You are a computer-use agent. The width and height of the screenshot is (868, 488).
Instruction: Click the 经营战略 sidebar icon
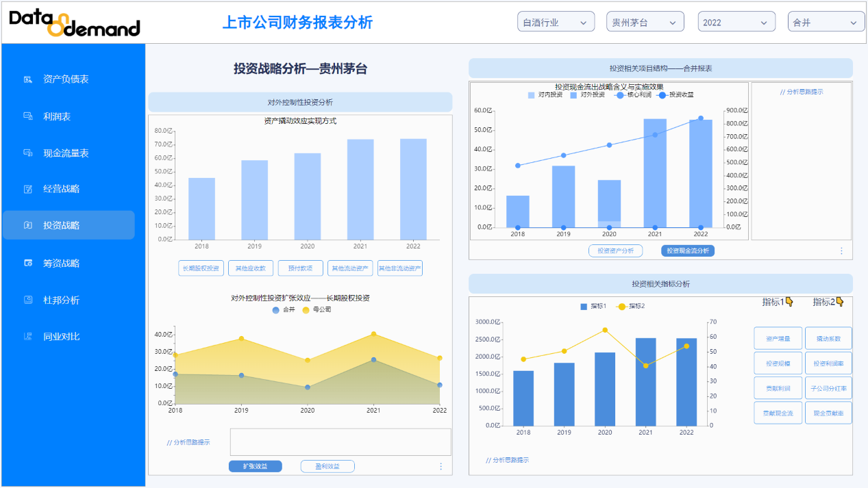tap(28, 189)
